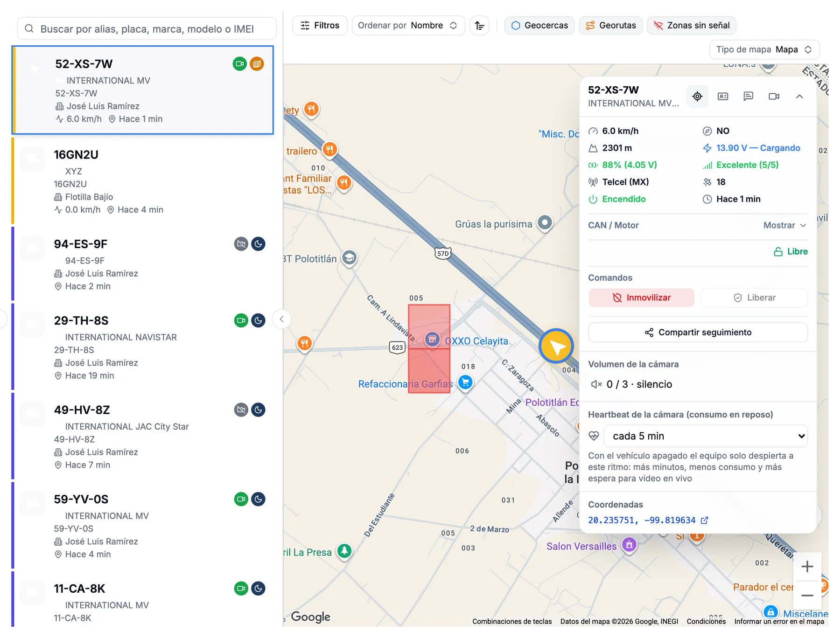Viewport: 840px width, 638px height.
Task: Click sleep moon badge on 29-TH-8S
Action: tap(258, 320)
